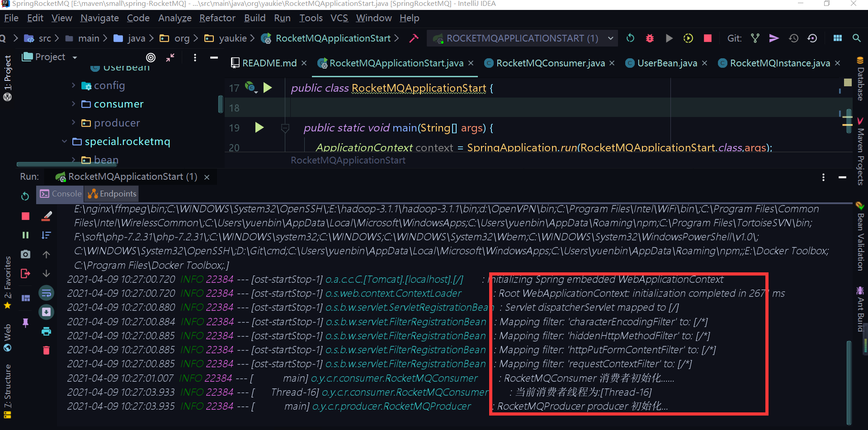The width and height of the screenshot is (868, 430).
Task: Click the red Exit icon in Run panel
Action: pos(25,273)
